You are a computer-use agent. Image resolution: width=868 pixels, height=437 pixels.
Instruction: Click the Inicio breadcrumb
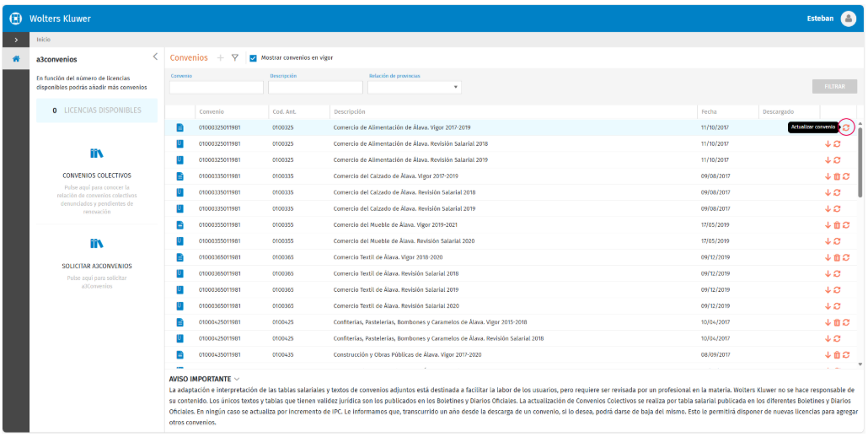pyautogui.click(x=43, y=40)
